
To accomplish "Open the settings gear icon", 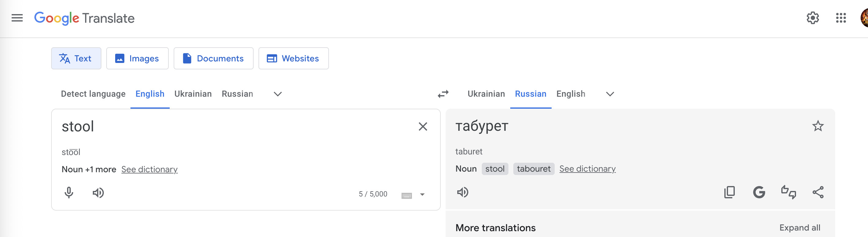I will [812, 18].
